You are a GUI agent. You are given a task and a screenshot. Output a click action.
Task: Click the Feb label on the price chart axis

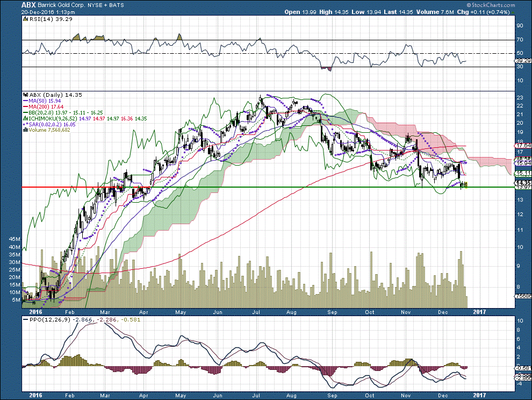tap(69, 312)
